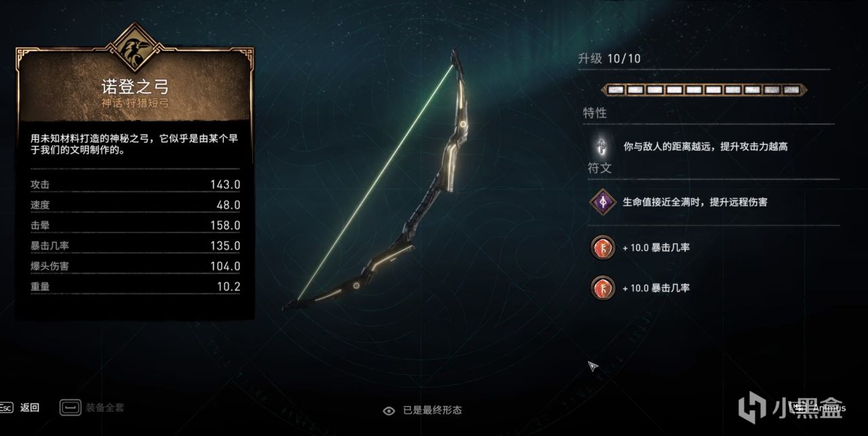Click the 爆头伤害 104.0 stat row
Image resolution: width=868 pixels, height=436 pixels.
pos(135,266)
